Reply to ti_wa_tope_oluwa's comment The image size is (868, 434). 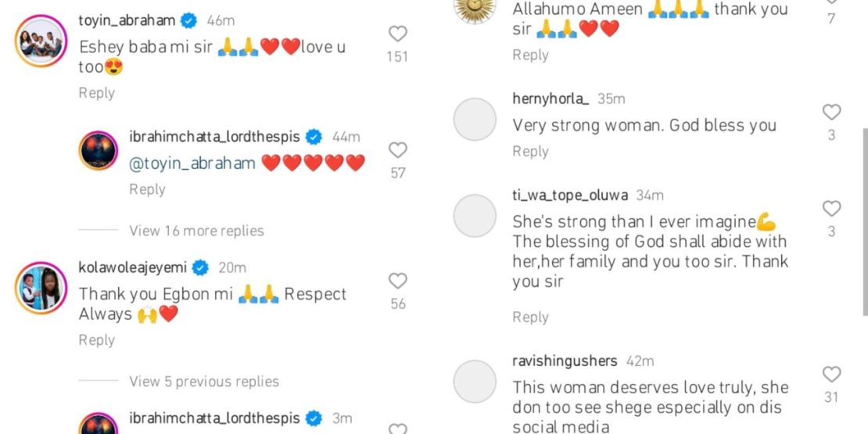pyautogui.click(x=530, y=317)
